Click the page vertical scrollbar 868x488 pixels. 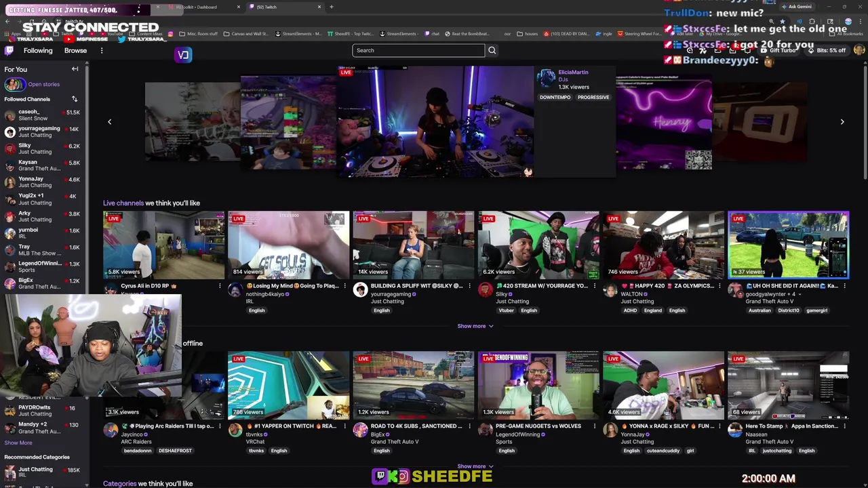point(865,122)
